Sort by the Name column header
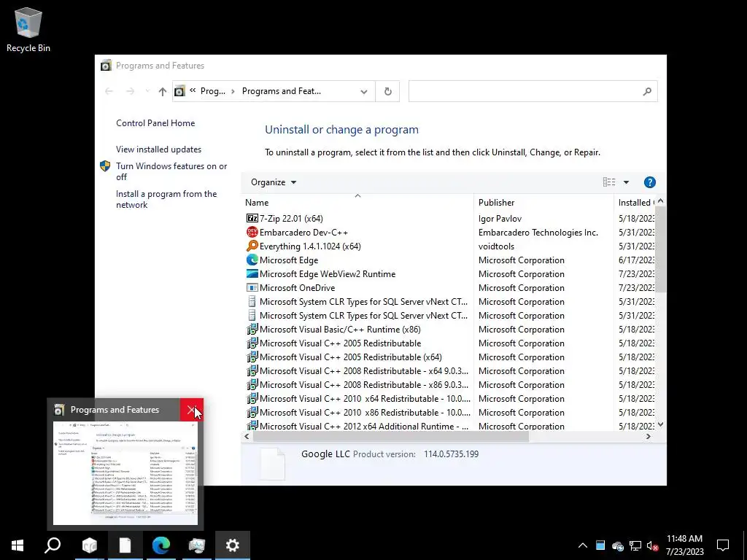 click(x=357, y=203)
